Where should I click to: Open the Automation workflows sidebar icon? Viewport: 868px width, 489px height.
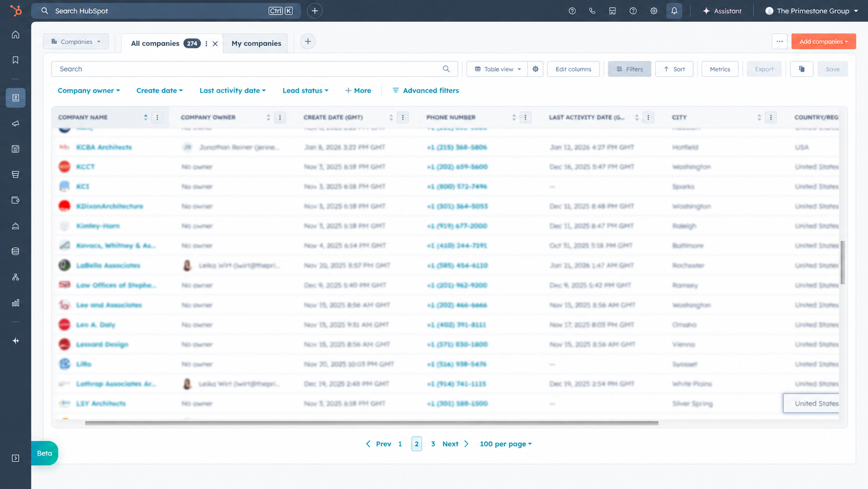[x=16, y=277]
